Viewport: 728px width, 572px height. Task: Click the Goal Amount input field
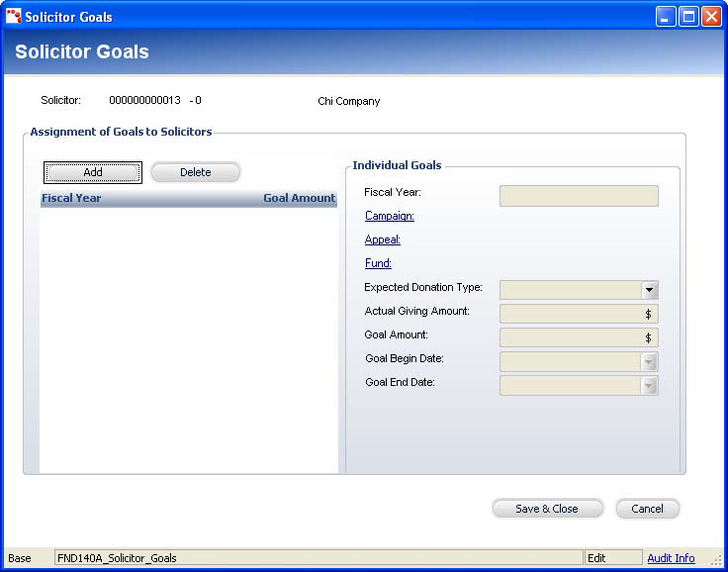pos(572,337)
